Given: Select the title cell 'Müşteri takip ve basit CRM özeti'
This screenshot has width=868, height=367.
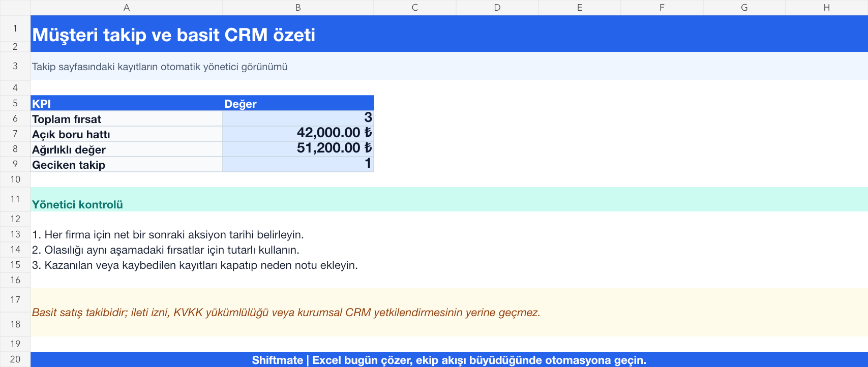Looking at the screenshot, I should click(x=449, y=34).
